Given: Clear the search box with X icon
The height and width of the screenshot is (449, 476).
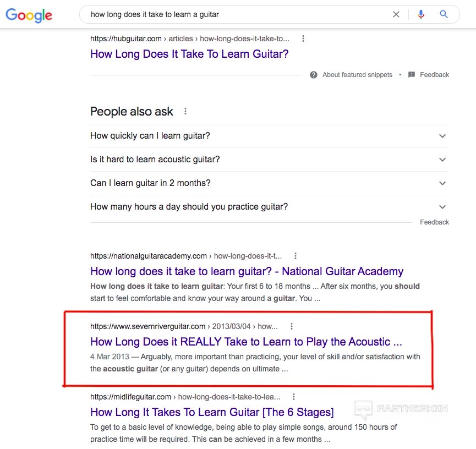Looking at the screenshot, I should point(396,15).
